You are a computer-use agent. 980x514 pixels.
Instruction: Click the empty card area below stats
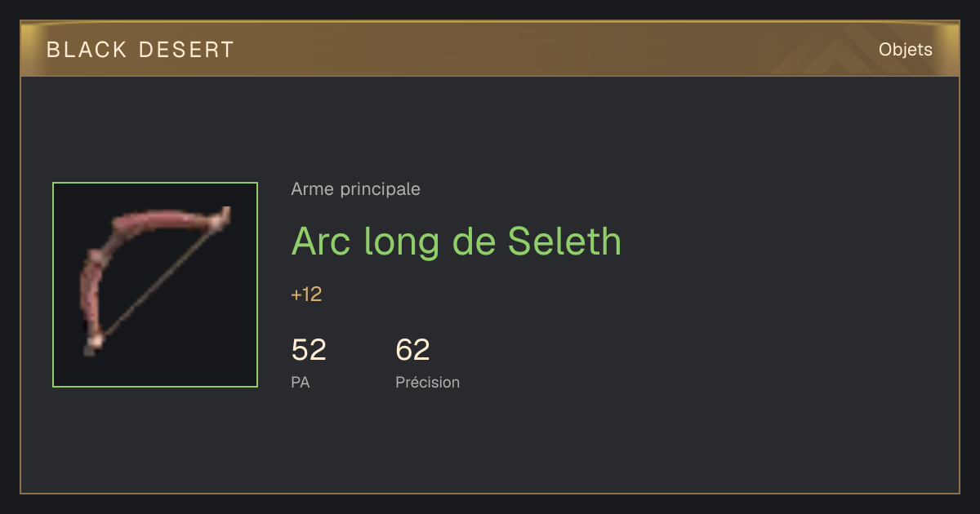pos(490,445)
